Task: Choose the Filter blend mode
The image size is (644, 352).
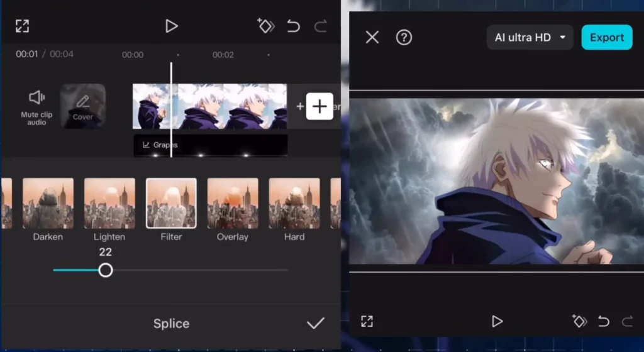Action: (x=171, y=210)
